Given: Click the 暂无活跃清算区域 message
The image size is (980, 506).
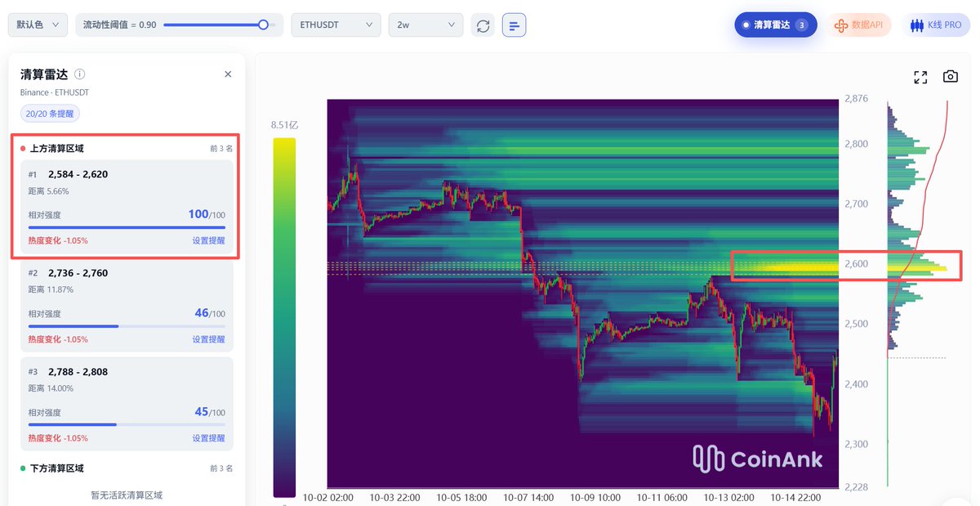Looking at the screenshot, I should (127, 495).
